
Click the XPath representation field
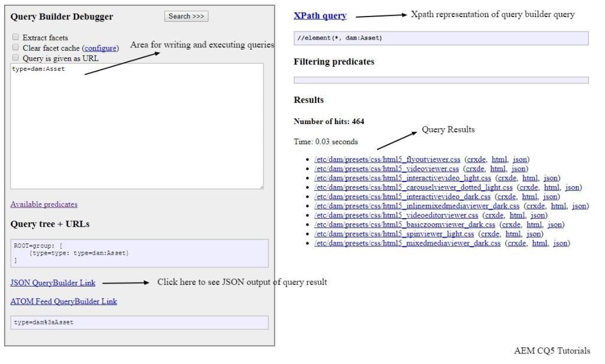point(440,38)
